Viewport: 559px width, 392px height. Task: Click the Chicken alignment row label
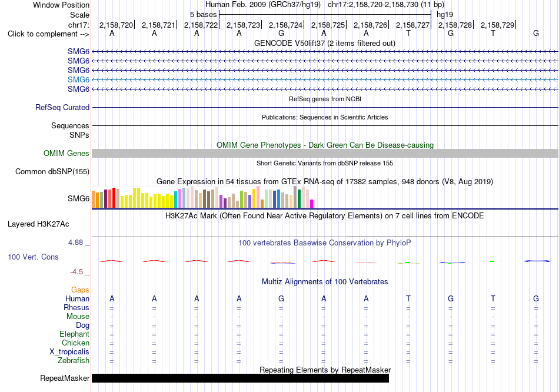75,343
